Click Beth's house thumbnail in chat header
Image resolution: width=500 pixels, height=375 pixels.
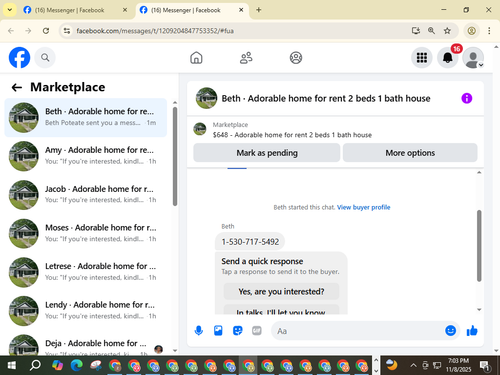click(206, 98)
